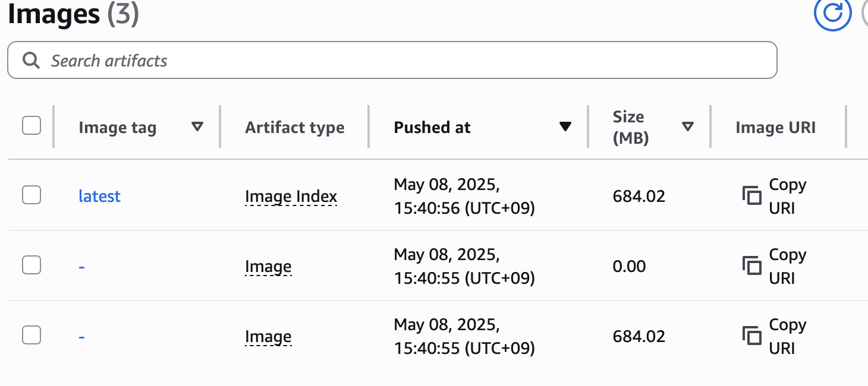Click the Artifact type column header
868x386 pixels.
[x=295, y=127]
